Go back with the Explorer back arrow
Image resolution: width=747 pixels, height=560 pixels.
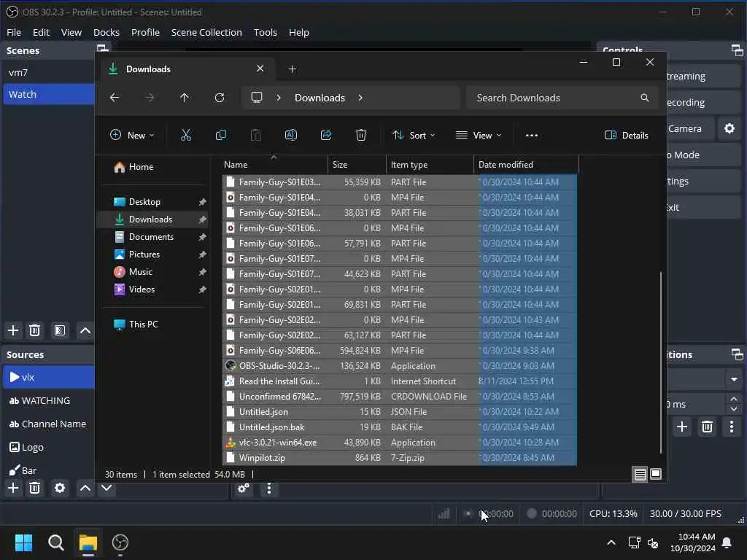pyautogui.click(x=115, y=98)
